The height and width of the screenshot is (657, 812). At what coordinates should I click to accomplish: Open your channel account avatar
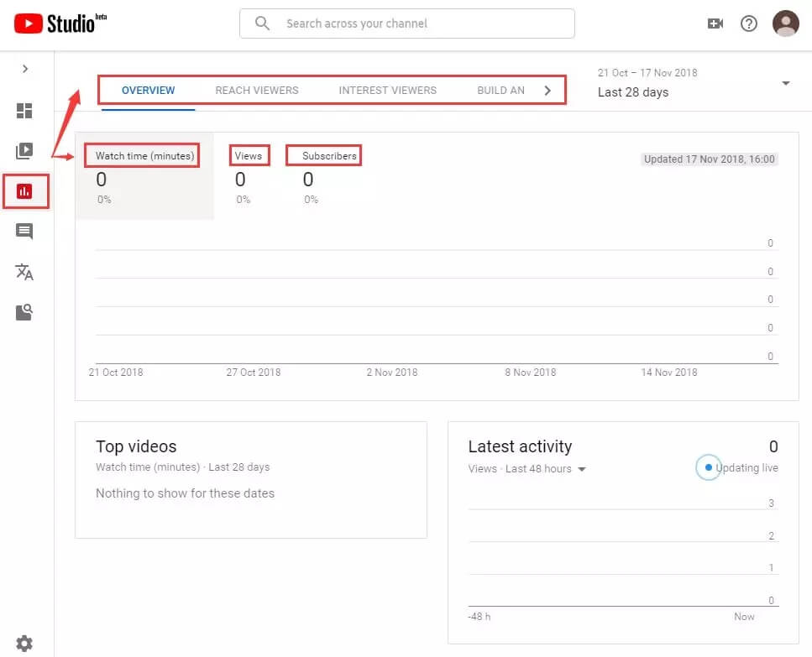pyautogui.click(x=785, y=23)
